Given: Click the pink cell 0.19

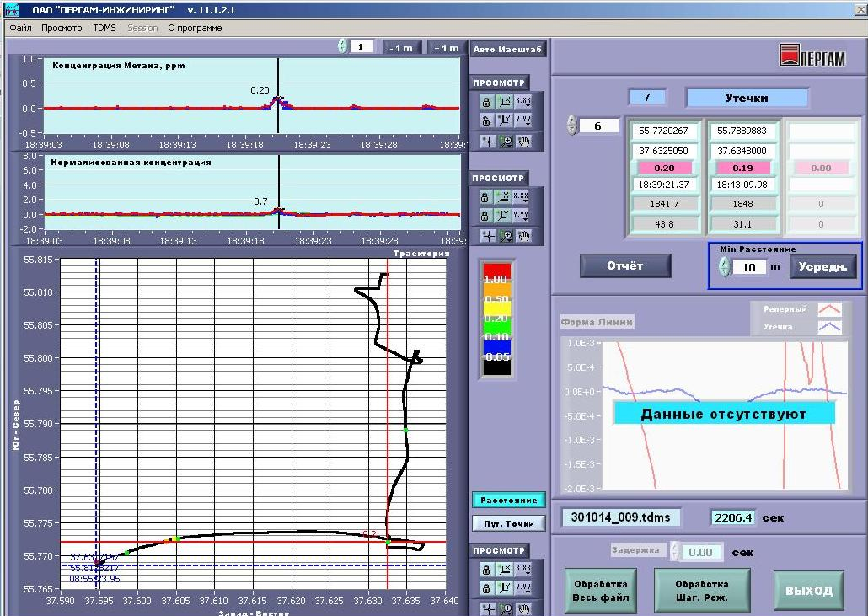Looking at the screenshot, I should click(742, 168).
